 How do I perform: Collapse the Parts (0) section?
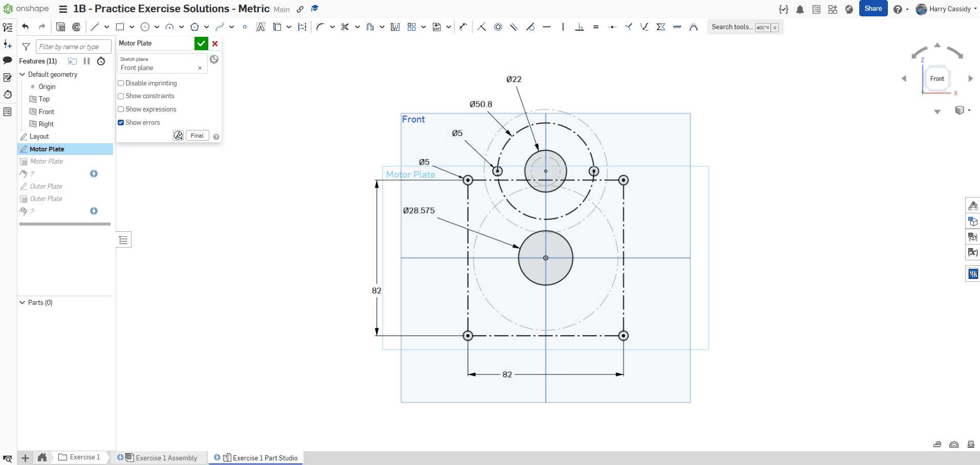(x=23, y=303)
